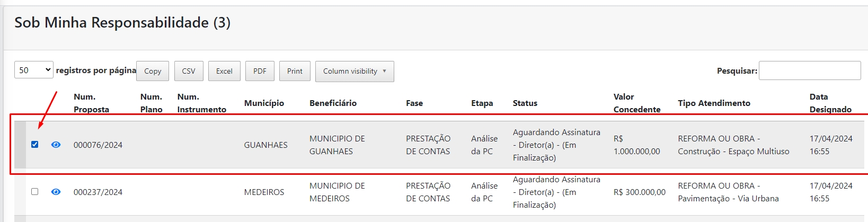Sort by Tipo Atendimento column header
Viewport: 868px width, 222px height.
click(714, 103)
